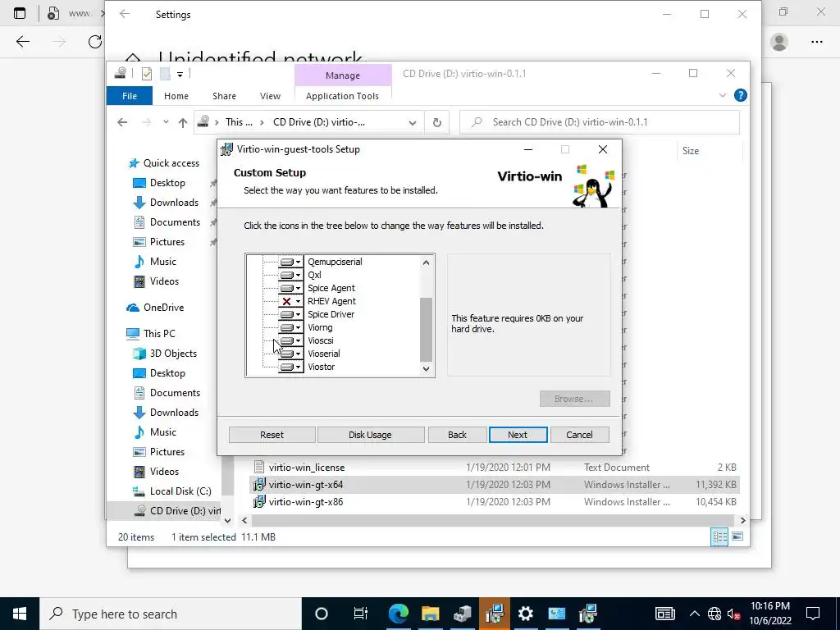This screenshot has width=840, height=630.
Task: Expand the Explorer ribbon chevron
Action: [722, 95]
